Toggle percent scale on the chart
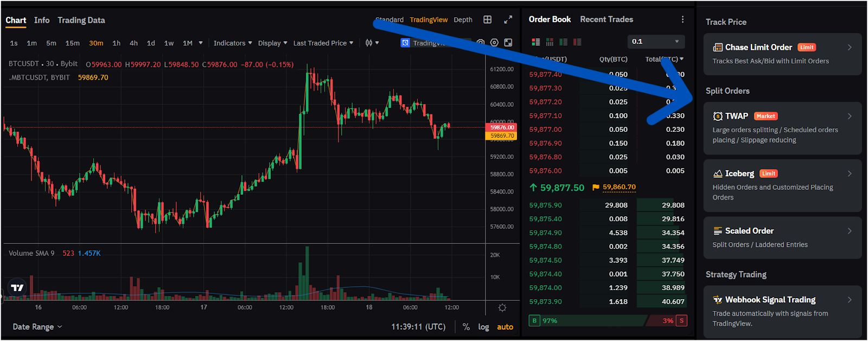 click(466, 327)
